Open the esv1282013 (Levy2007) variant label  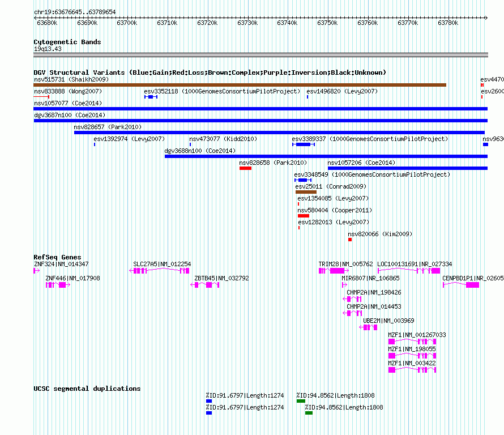334,222
